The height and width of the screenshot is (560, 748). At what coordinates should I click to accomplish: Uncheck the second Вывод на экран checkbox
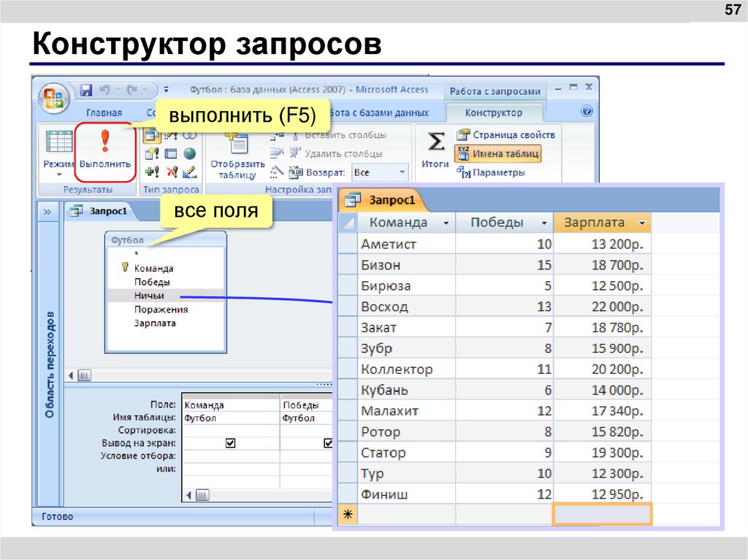pos(328,442)
